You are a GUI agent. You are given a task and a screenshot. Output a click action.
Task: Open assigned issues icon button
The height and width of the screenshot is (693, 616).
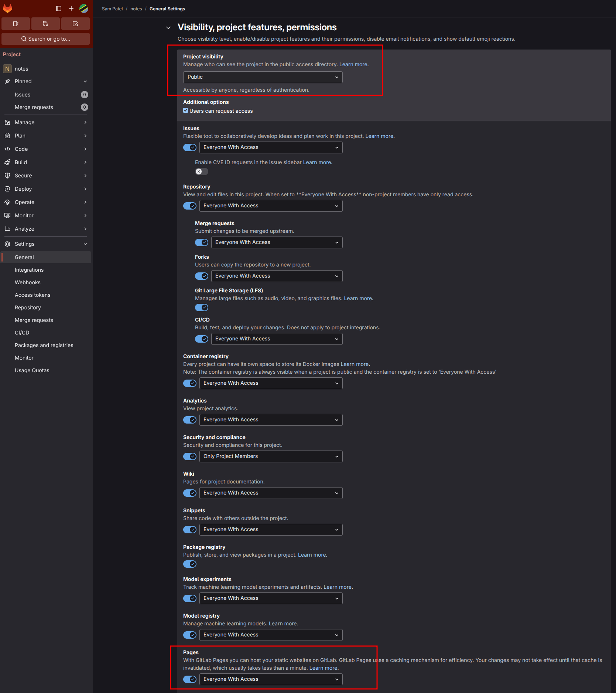[x=16, y=24]
